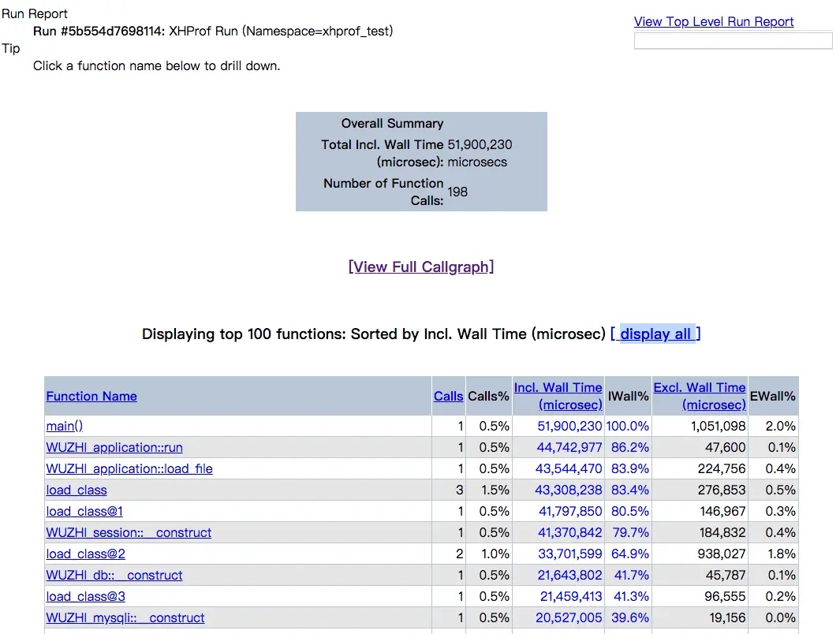Drill down into the main() function
Viewport: 840px width, 634px height.
pyautogui.click(x=65, y=427)
